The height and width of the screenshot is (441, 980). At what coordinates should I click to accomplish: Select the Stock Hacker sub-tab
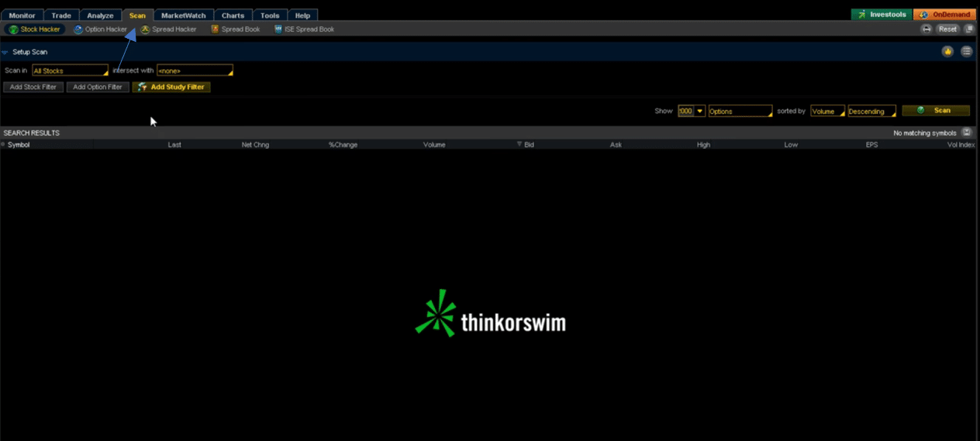click(x=34, y=29)
